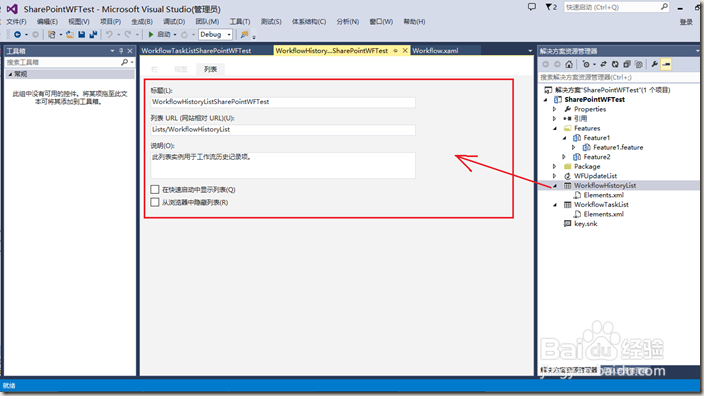Open the Build (生成) menu
The width and height of the screenshot is (704, 396).
coord(142,22)
